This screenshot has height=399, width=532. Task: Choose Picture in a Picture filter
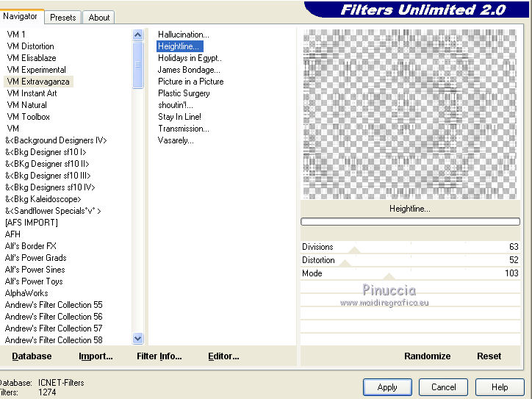(x=190, y=82)
